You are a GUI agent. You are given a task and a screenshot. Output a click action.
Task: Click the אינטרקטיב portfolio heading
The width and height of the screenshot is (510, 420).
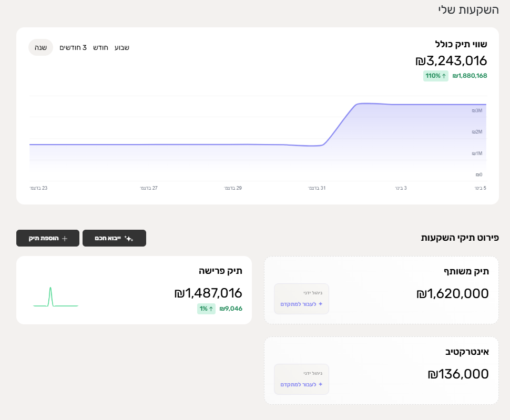(x=467, y=352)
